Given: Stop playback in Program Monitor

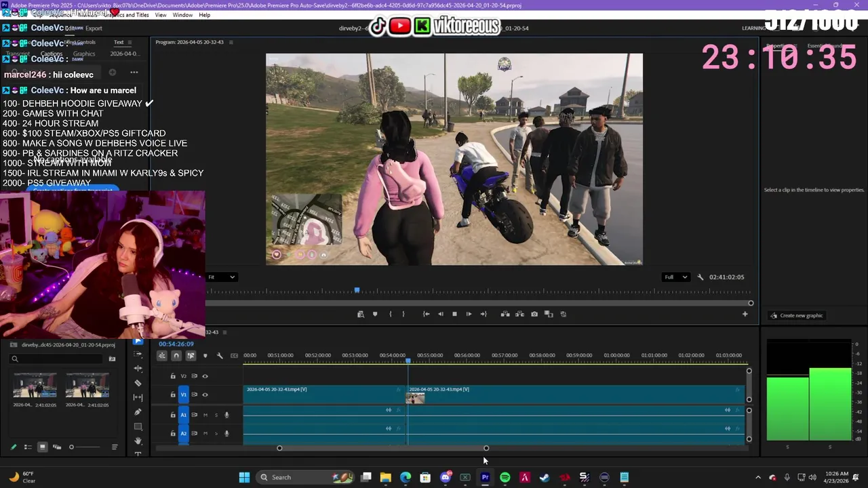Looking at the screenshot, I should tap(454, 314).
